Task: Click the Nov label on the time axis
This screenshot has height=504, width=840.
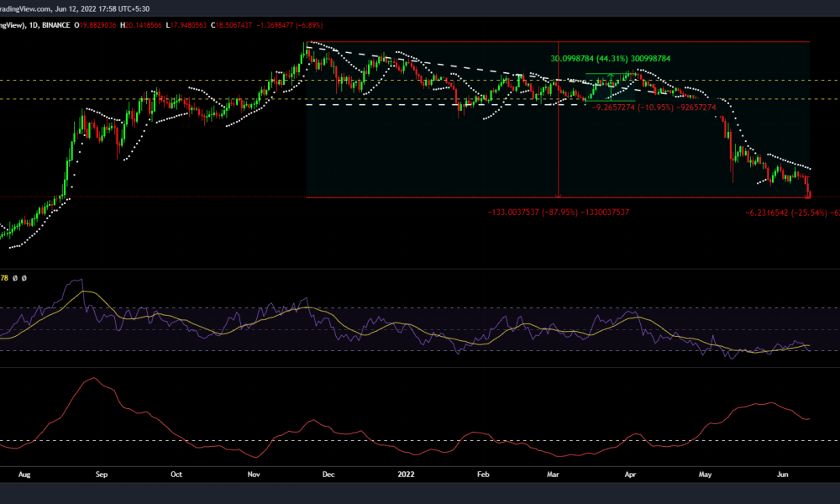Action: click(254, 475)
